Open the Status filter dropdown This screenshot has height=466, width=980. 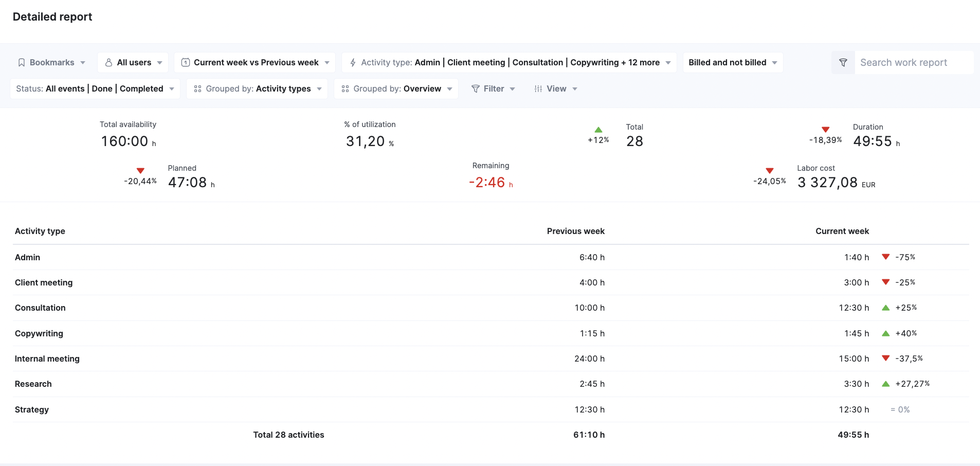pos(95,89)
